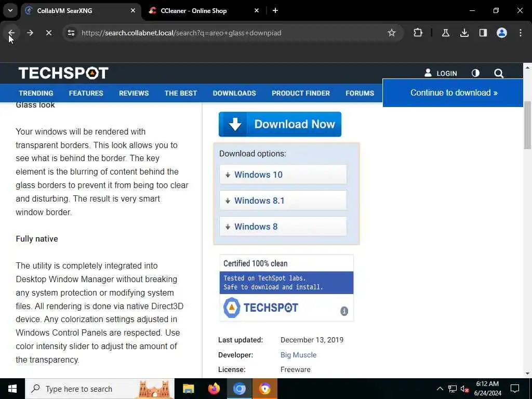Viewport: 532px width, 399px height.
Task: Click scrollbar down arrow
Action: click(x=527, y=374)
